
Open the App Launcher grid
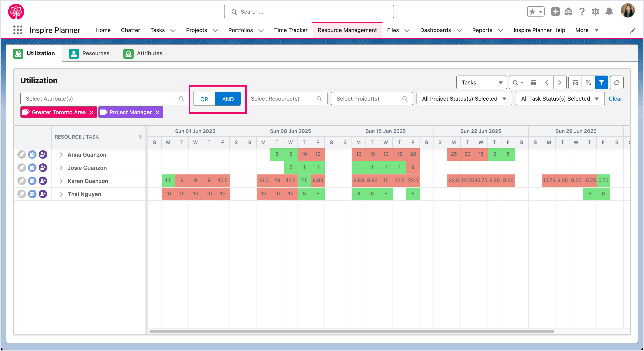(18, 30)
